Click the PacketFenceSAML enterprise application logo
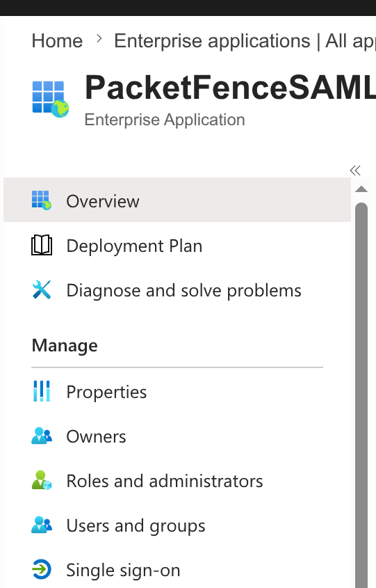 click(50, 99)
